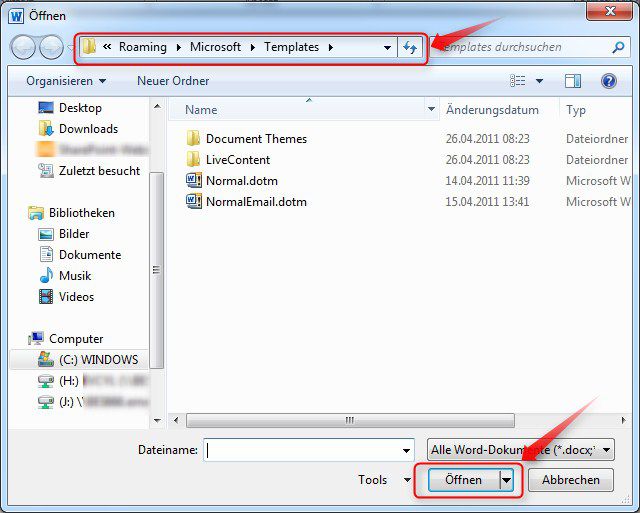This screenshot has width=640, height=513.
Task: Expand the Dateiname combo box arrow
Action: (406, 451)
